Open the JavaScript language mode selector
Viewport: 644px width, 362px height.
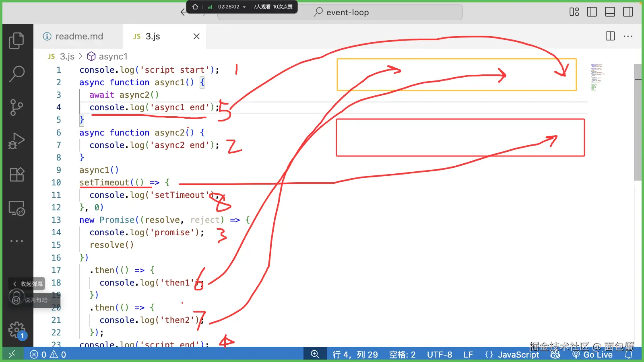coord(518,354)
